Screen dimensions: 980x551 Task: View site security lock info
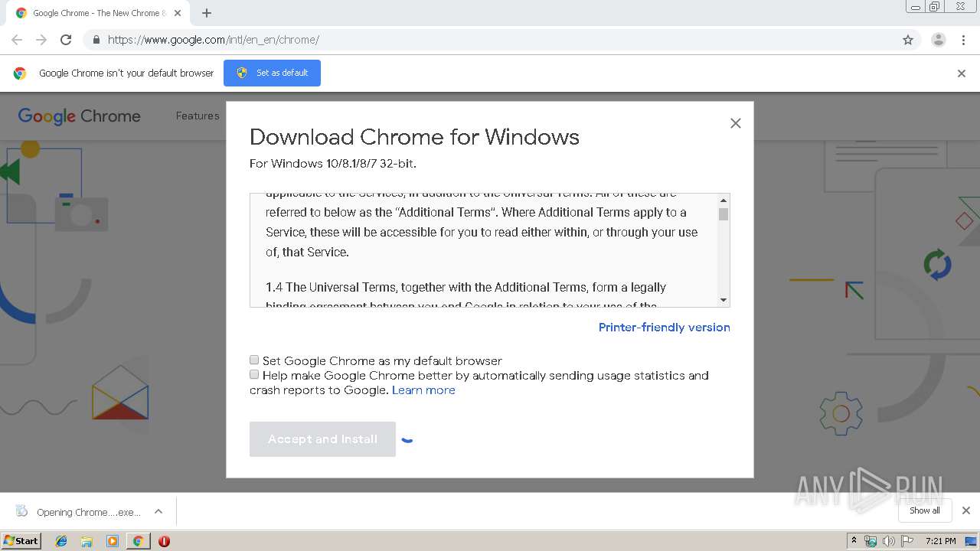coord(96,40)
